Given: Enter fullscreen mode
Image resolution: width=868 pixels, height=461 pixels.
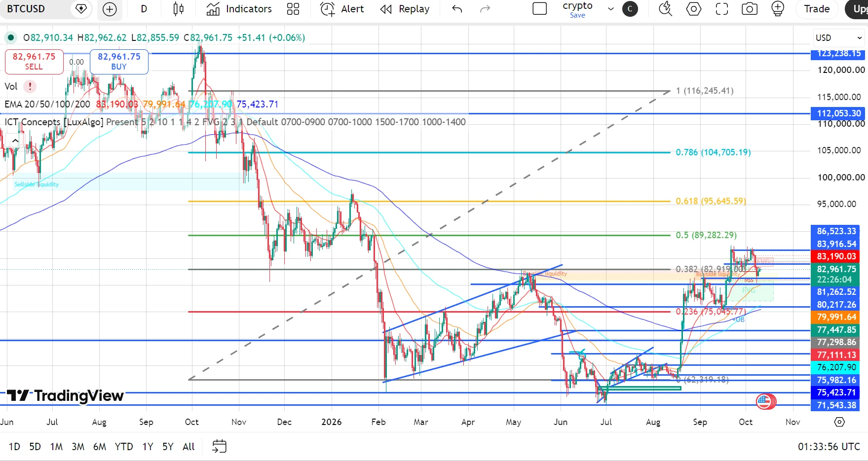Looking at the screenshot, I should pyautogui.click(x=722, y=9).
